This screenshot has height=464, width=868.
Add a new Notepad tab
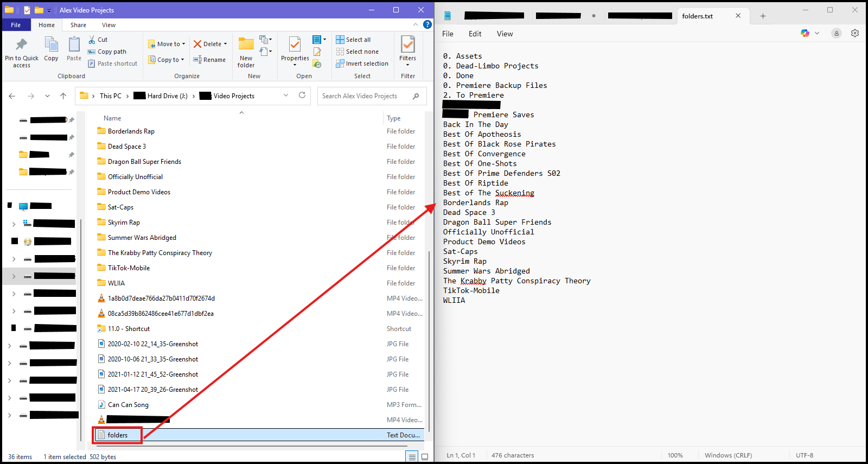(x=763, y=16)
